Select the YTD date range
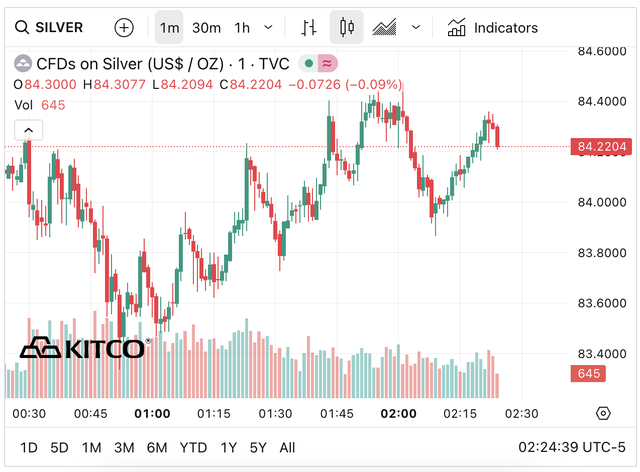 coord(193,447)
